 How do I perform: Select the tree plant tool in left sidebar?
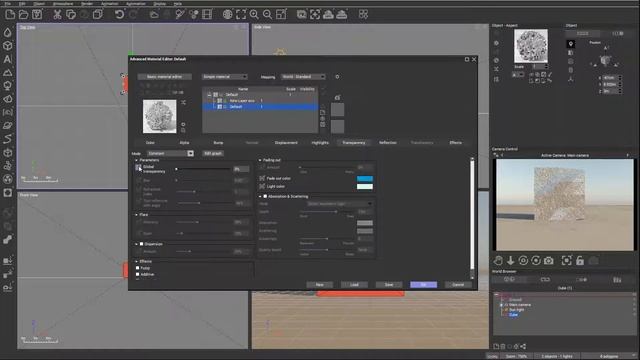(7, 86)
